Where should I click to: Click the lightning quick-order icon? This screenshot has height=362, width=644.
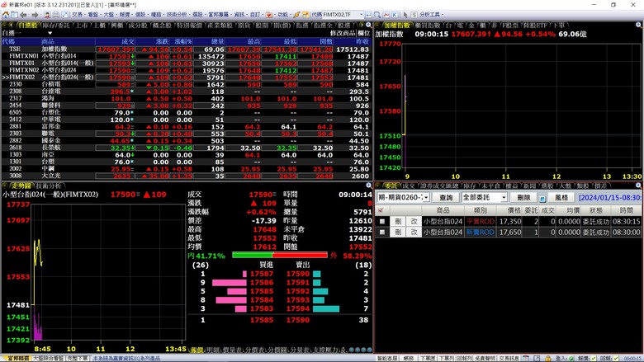point(296,15)
